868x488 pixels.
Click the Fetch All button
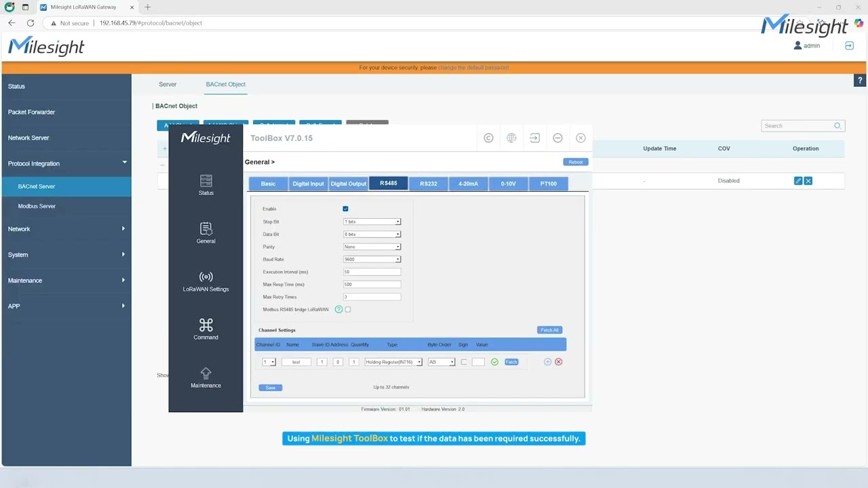[549, 330]
